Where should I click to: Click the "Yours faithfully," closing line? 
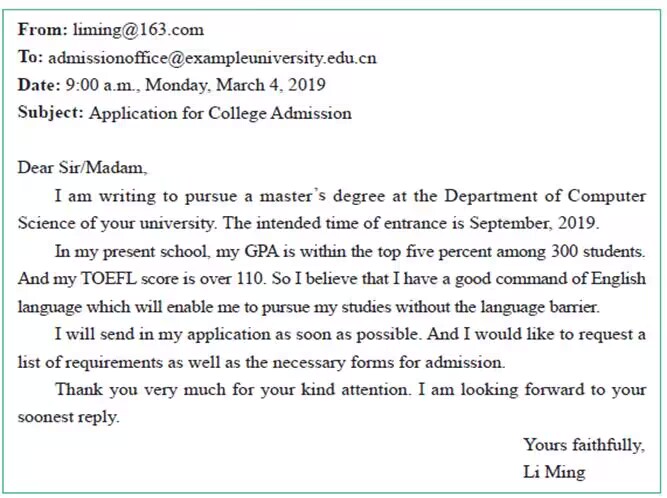pyautogui.click(x=584, y=445)
